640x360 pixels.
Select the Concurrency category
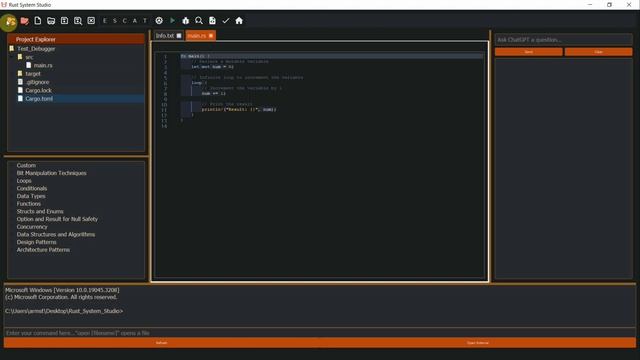(x=32, y=227)
